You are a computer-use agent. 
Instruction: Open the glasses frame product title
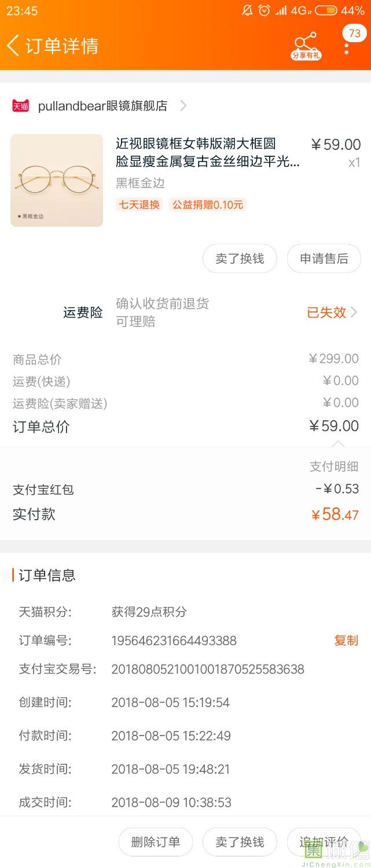pos(207,152)
